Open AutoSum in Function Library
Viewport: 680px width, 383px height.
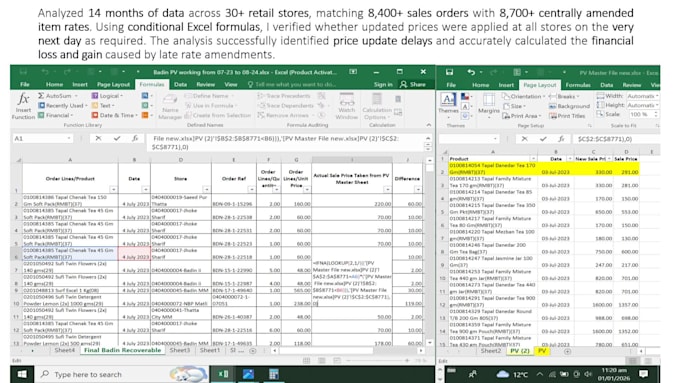click(58, 96)
